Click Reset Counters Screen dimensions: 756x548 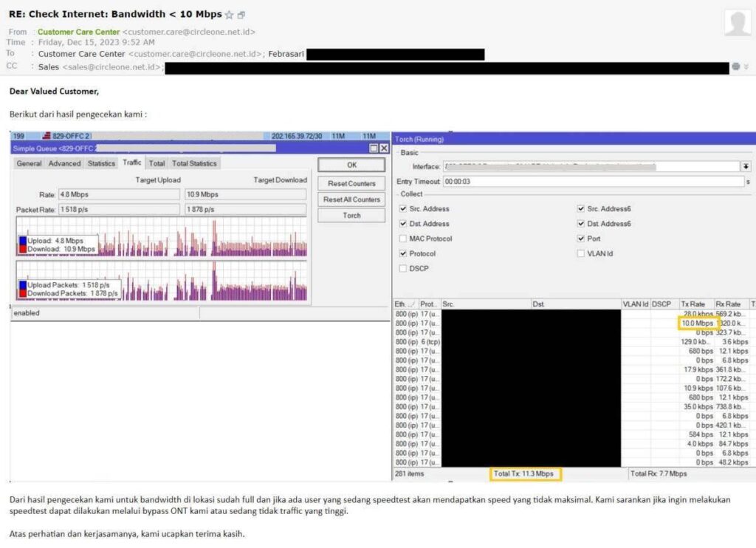pos(351,183)
